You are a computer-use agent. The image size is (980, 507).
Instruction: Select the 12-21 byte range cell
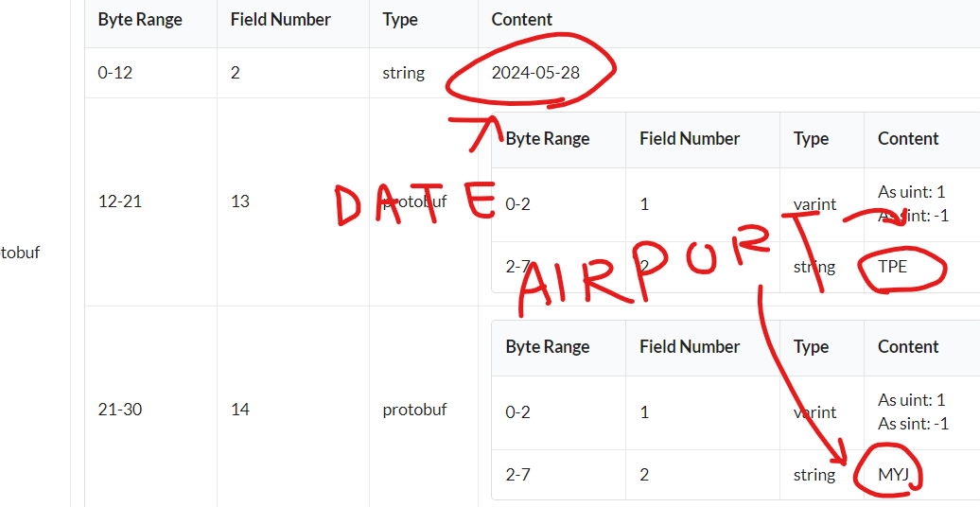(x=120, y=201)
